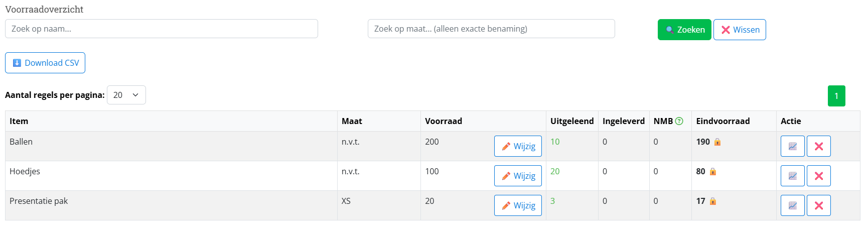The width and height of the screenshot is (868, 229).
Task: Edit the Presentatie pak stock with Wijzig
Action: tap(518, 205)
